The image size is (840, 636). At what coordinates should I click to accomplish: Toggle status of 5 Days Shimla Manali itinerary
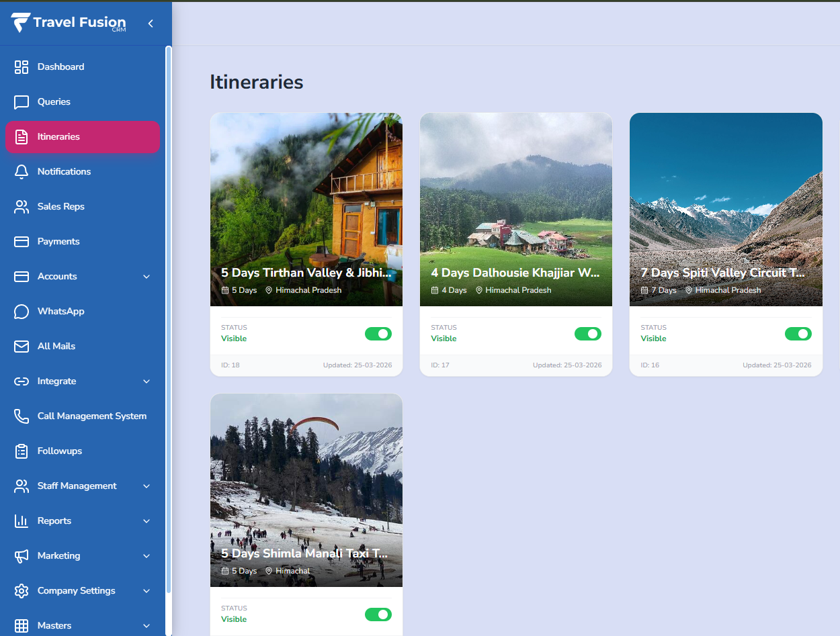pyautogui.click(x=378, y=615)
